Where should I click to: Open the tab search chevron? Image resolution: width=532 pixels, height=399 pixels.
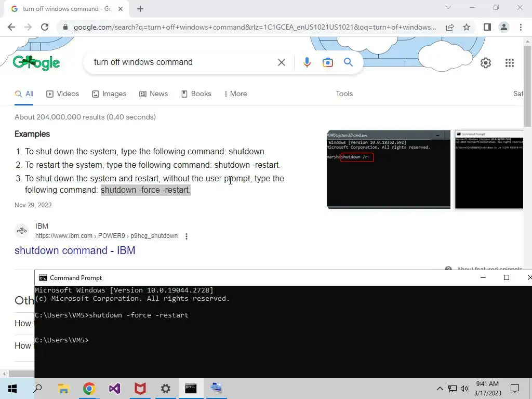coord(448,7)
